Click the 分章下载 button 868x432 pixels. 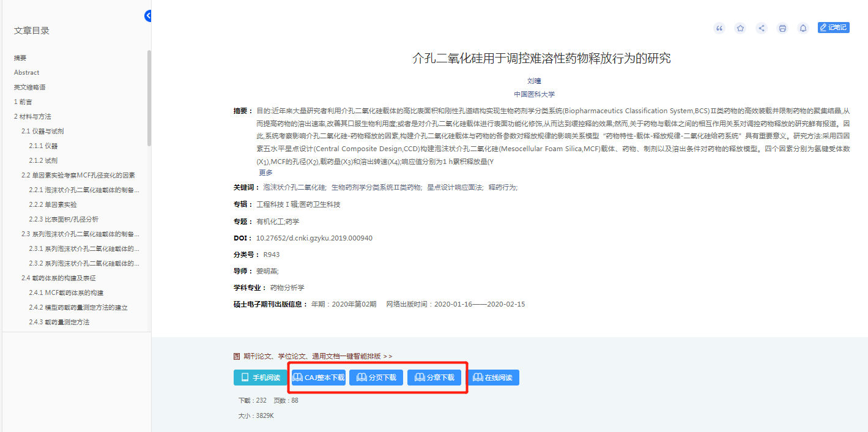click(434, 378)
